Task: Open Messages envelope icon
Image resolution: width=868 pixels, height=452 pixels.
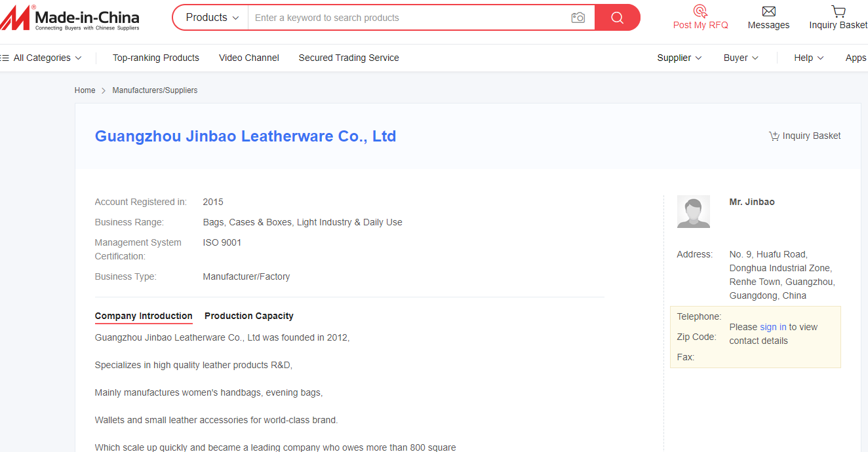Action: tap(768, 11)
